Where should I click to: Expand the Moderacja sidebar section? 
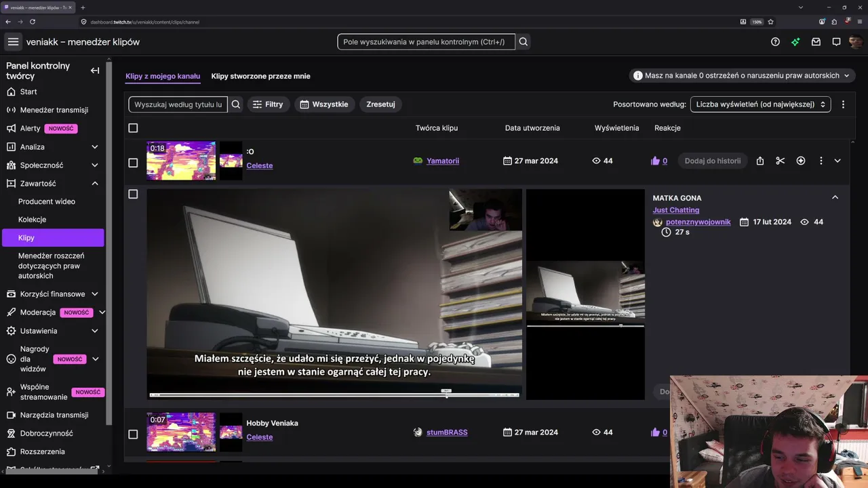click(x=102, y=312)
